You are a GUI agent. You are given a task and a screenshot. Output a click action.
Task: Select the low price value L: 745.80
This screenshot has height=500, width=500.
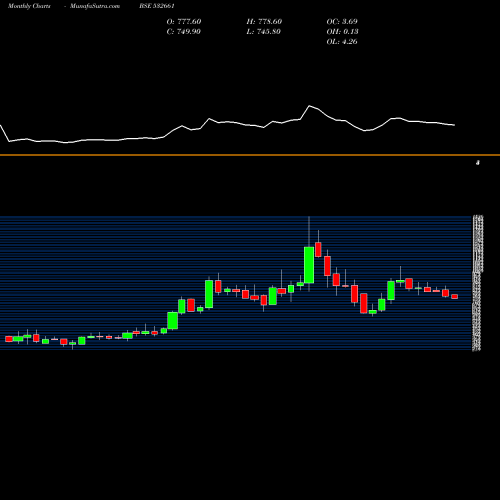click(x=263, y=32)
